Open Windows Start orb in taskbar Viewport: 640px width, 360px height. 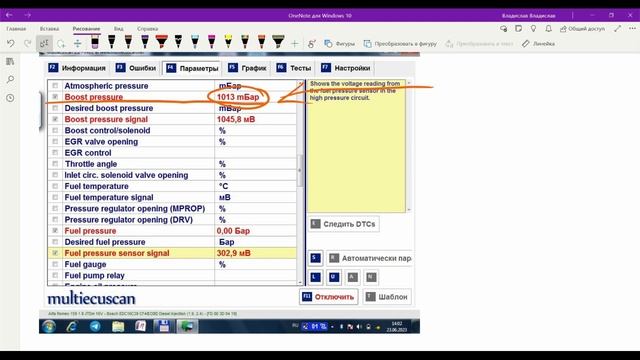click(49, 327)
